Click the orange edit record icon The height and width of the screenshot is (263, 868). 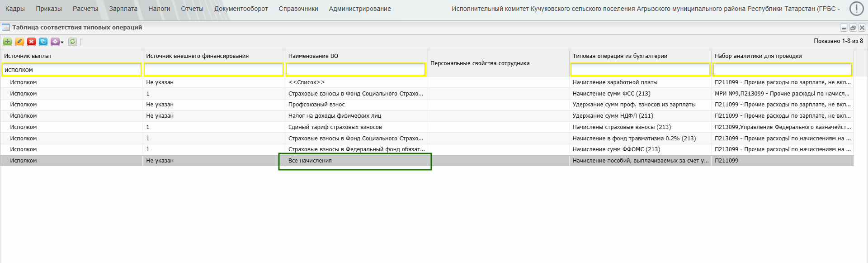(x=19, y=42)
